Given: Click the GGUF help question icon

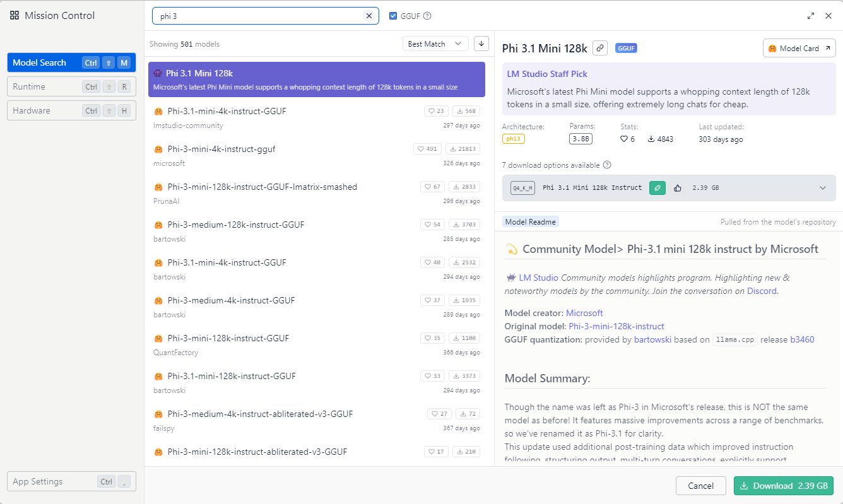Looking at the screenshot, I should tap(427, 16).
